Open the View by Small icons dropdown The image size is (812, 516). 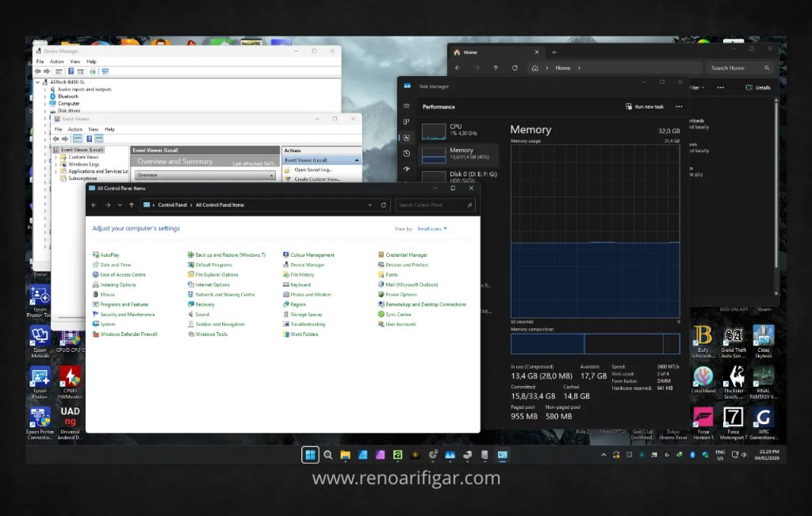432,228
